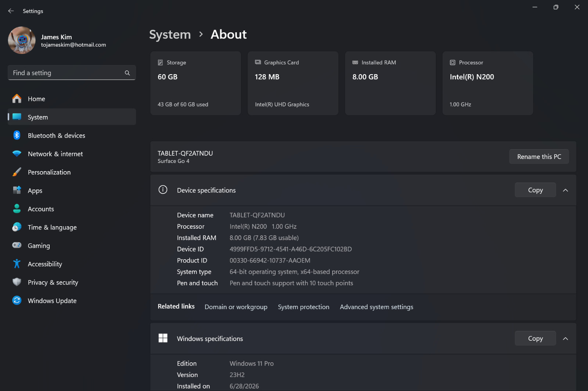Restore down the Settings window
Image resolution: width=588 pixels, height=391 pixels.
click(x=556, y=7)
